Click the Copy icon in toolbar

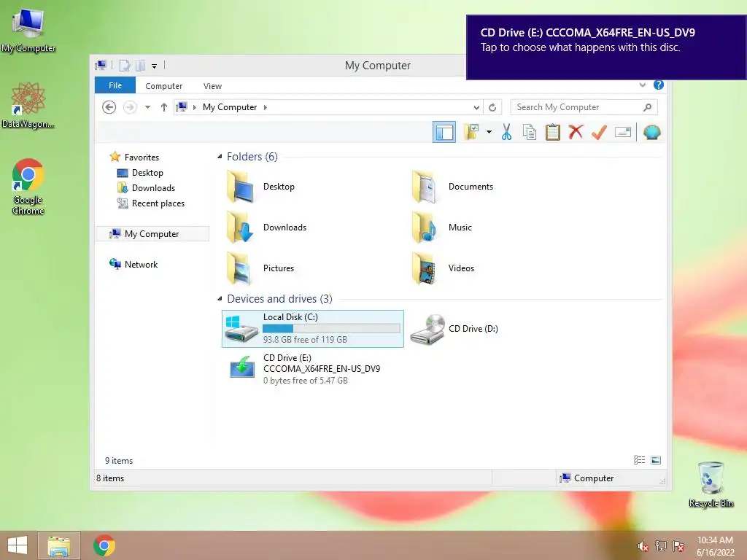click(530, 132)
